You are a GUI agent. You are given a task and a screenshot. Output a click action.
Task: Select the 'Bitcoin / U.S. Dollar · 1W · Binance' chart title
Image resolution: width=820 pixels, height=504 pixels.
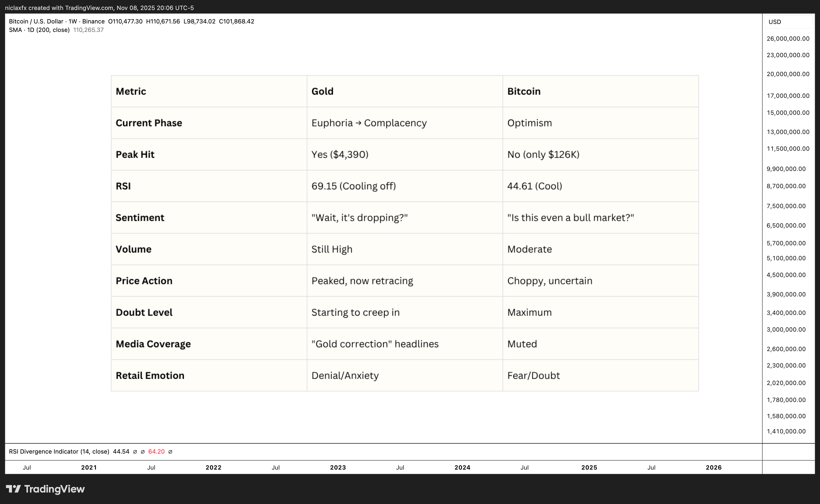(x=57, y=21)
